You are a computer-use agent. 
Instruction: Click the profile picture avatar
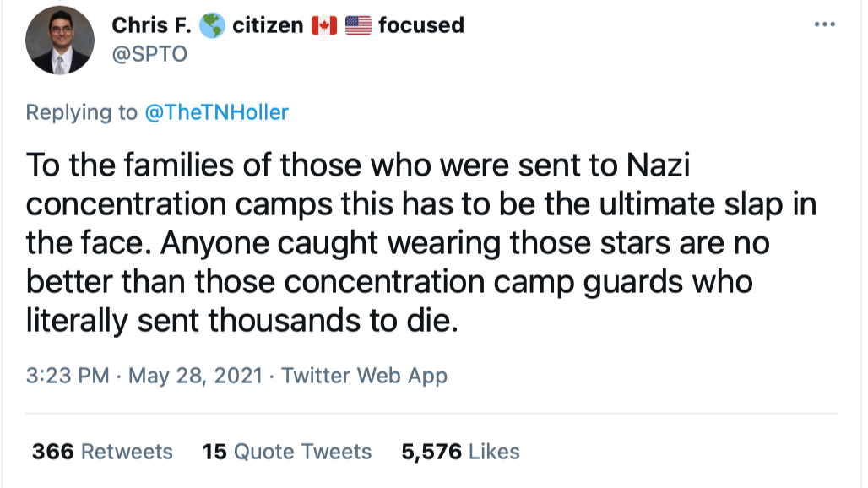(x=60, y=41)
